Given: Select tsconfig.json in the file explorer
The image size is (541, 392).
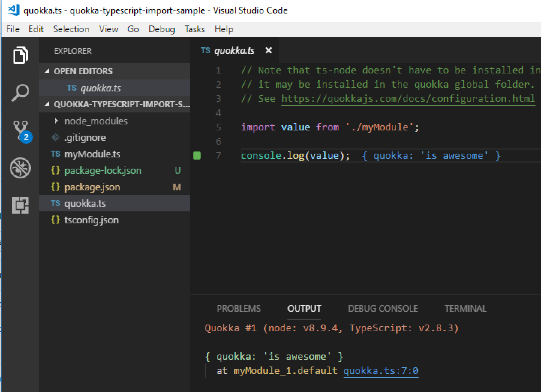Looking at the screenshot, I should coord(92,220).
